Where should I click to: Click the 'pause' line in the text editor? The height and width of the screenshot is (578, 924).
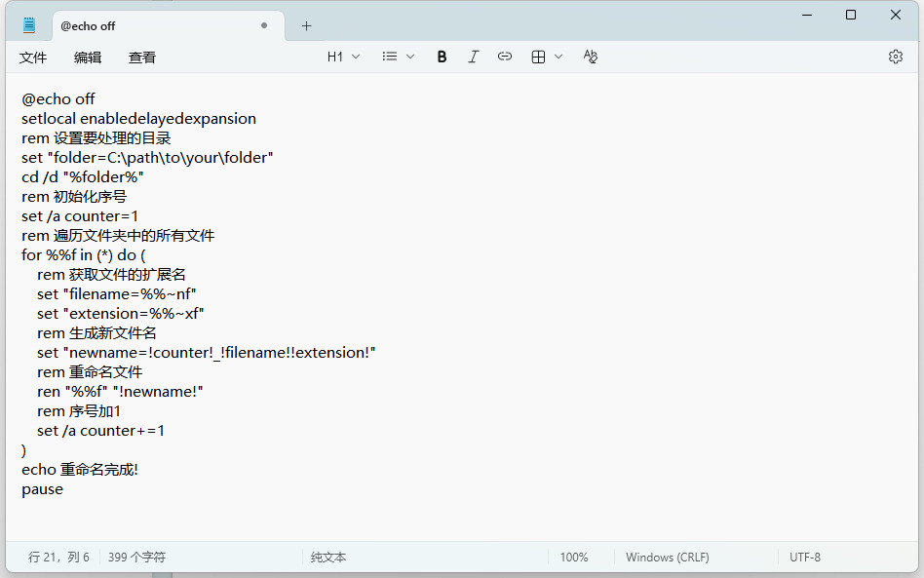pyautogui.click(x=43, y=489)
